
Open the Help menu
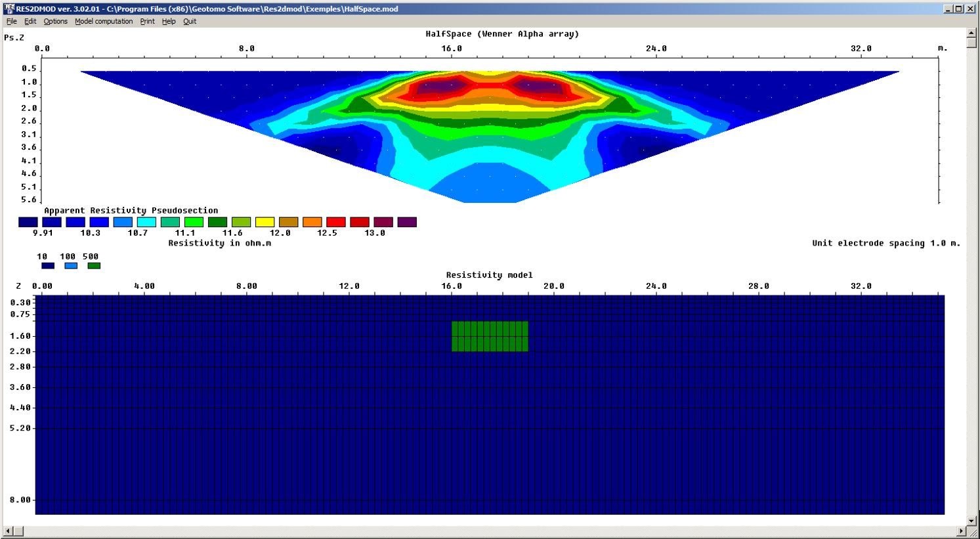pos(169,21)
